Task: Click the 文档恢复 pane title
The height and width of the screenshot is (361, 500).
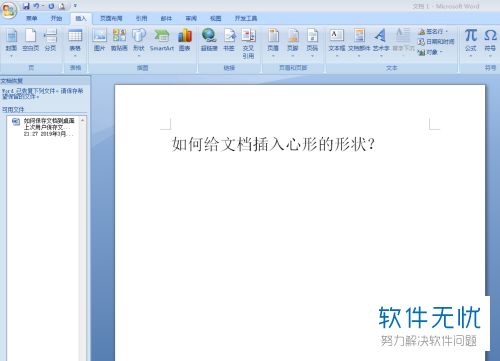Action: (12, 81)
